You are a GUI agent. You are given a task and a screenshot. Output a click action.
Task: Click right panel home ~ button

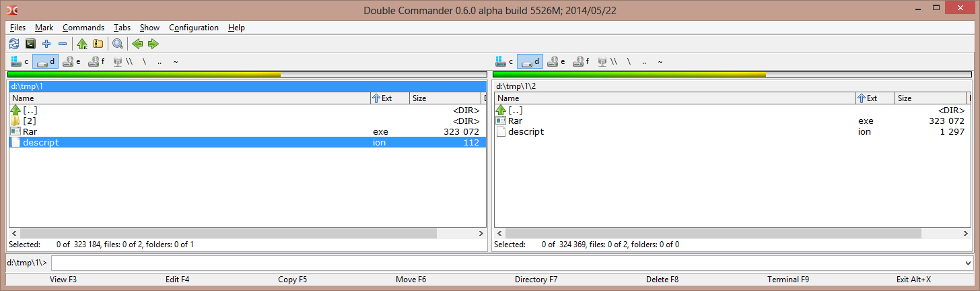[x=660, y=61]
